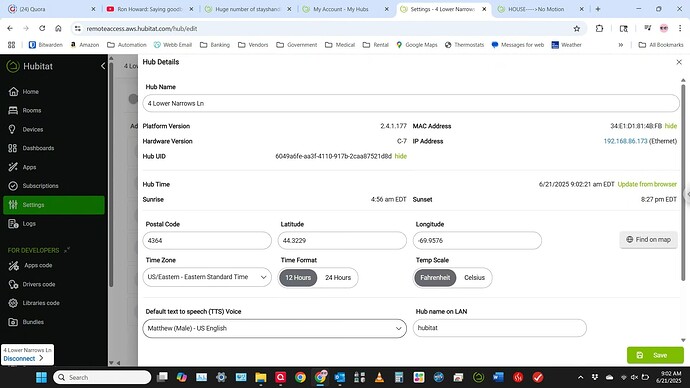
Task: Open the Time Zone dropdown
Action: (x=207, y=277)
